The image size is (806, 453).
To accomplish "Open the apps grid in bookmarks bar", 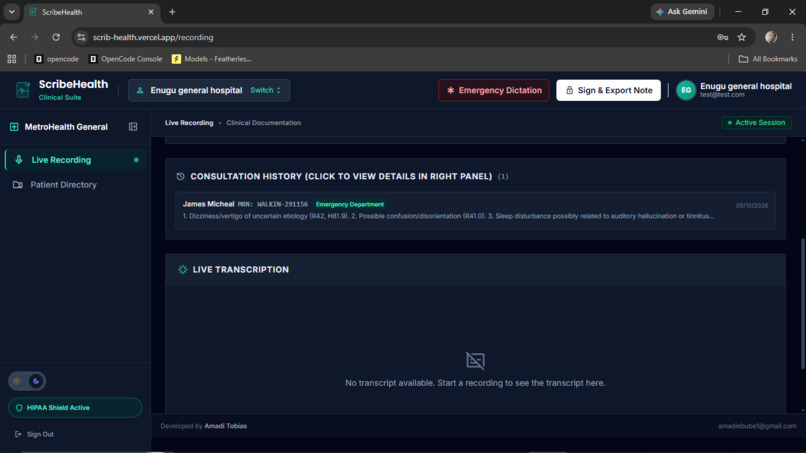I will 12,59.
